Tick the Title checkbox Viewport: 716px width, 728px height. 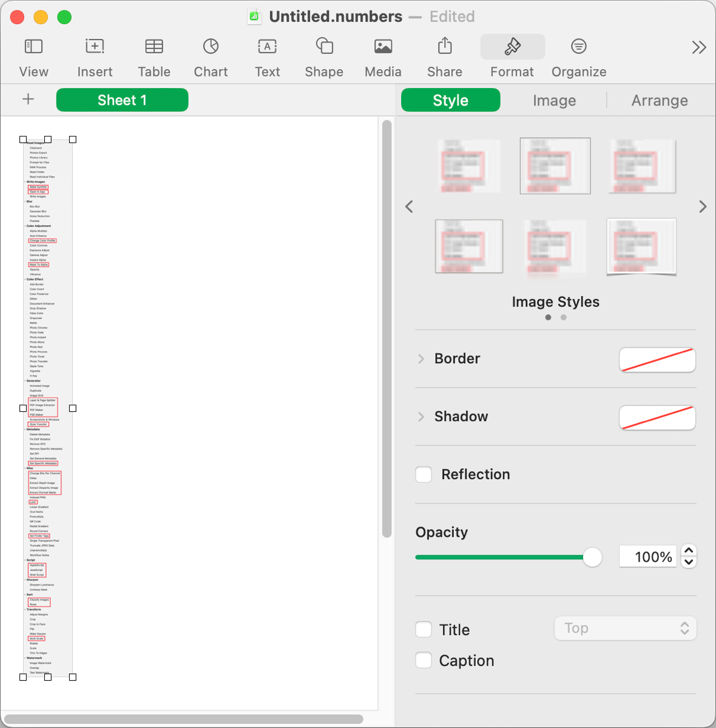pyautogui.click(x=424, y=630)
